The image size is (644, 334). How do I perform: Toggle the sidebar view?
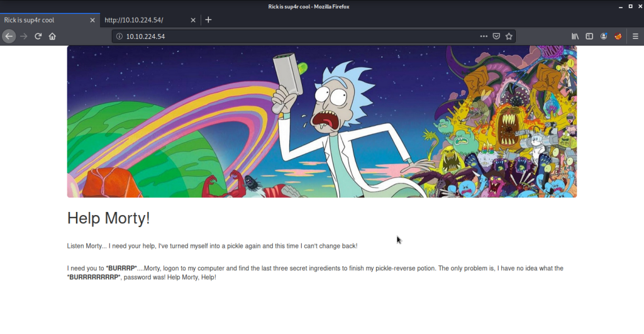pyautogui.click(x=589, y=36)
